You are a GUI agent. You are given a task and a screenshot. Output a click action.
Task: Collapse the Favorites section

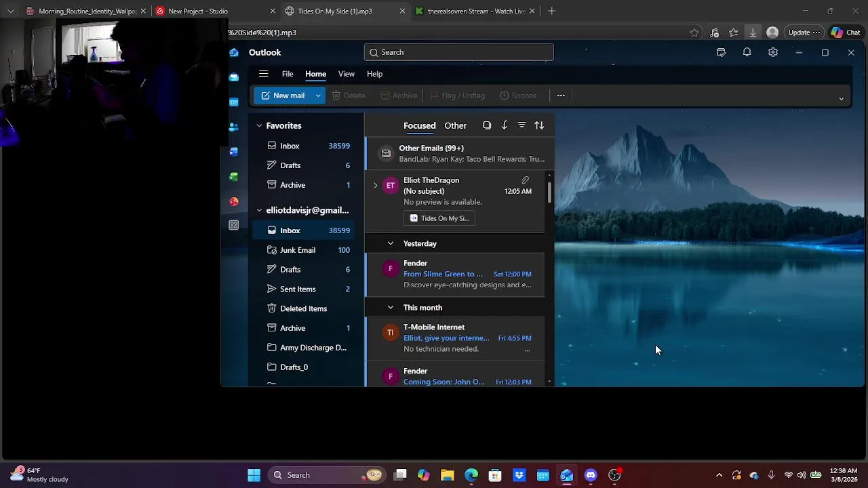(x=259, y=125)
